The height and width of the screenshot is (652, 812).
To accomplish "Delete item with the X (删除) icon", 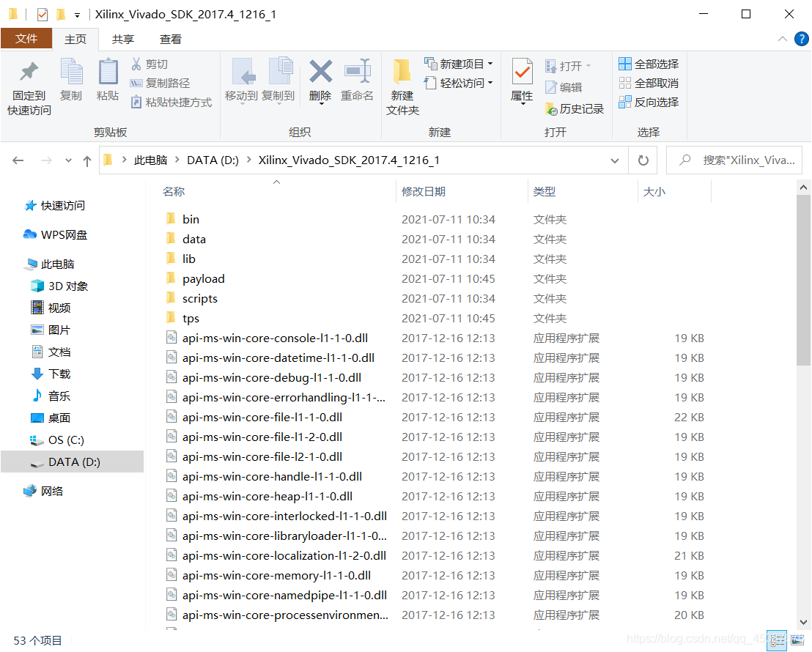I will (320, 81).
